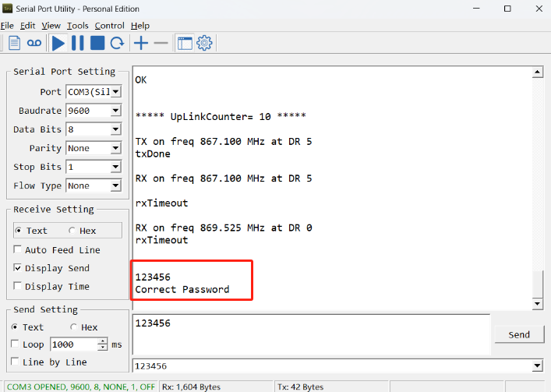Open the Control menu
This screenshot has height=392, width=551.
pyautogui.click(x=110, y=26)
